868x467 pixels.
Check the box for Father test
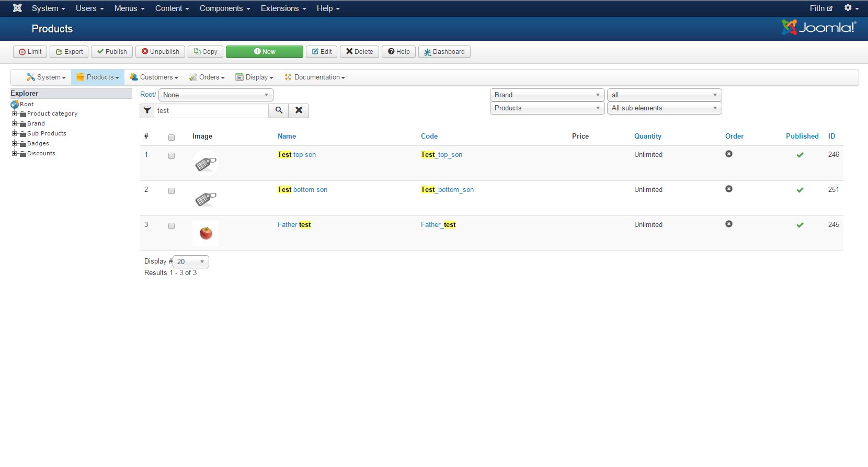click(x=172, y=226)
